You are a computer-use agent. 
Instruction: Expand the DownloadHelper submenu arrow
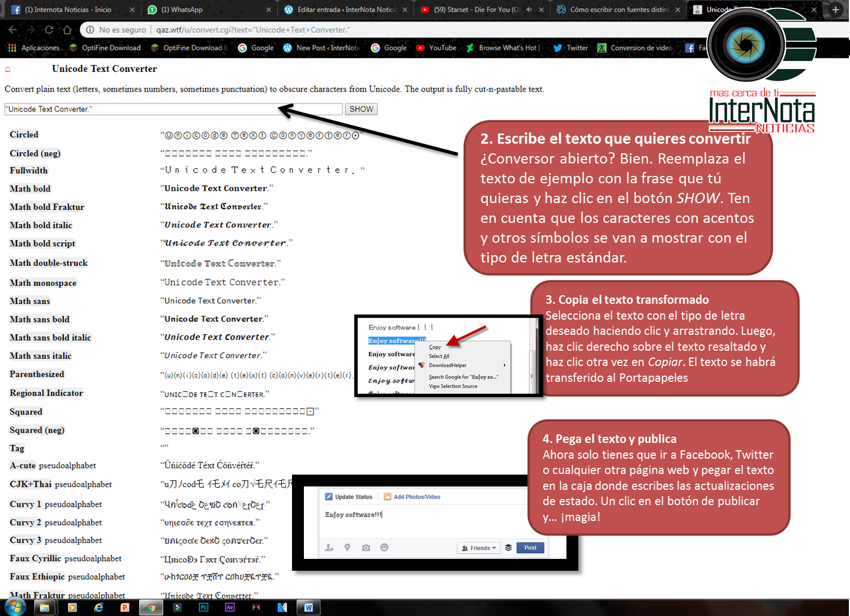pos(504,365)
